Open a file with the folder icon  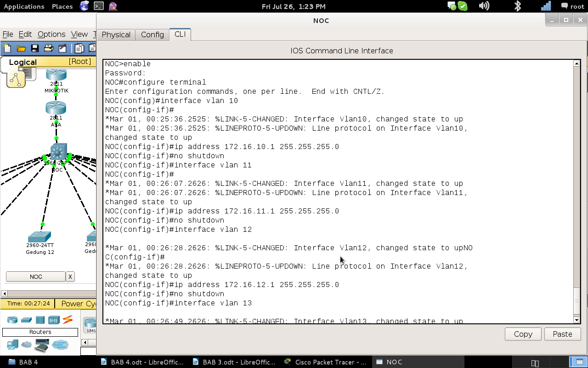21,48
